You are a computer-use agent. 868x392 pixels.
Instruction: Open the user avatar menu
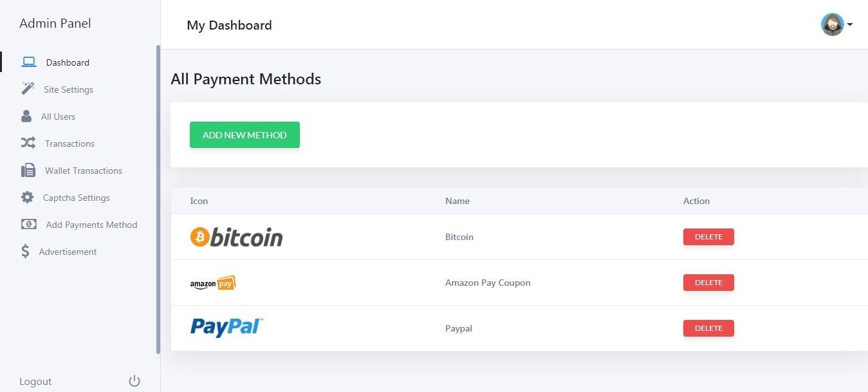click(x=832, y=24)
